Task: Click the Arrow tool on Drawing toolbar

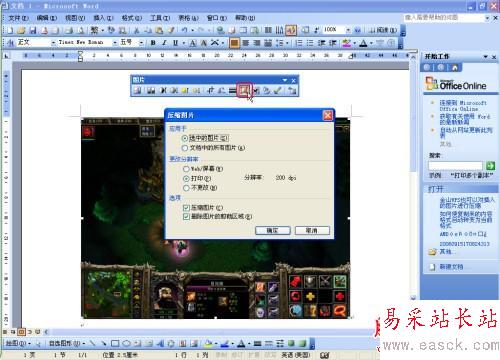Action: coord(104,343)
